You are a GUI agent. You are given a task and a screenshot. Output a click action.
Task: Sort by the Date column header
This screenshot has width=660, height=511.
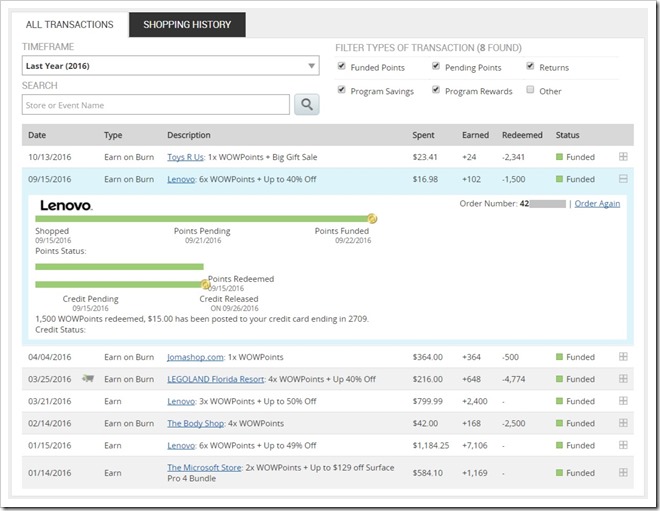pos(37,135)
